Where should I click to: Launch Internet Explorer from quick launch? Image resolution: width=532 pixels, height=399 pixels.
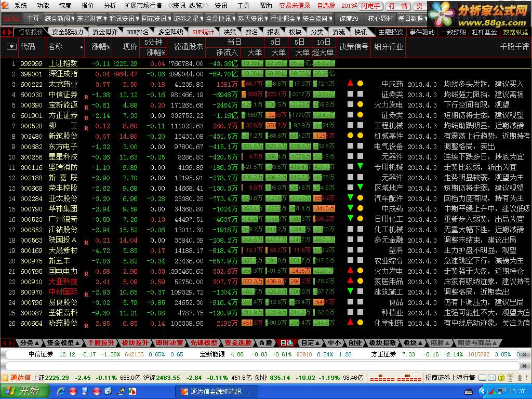pyautogui.click(x=61, y=392)
